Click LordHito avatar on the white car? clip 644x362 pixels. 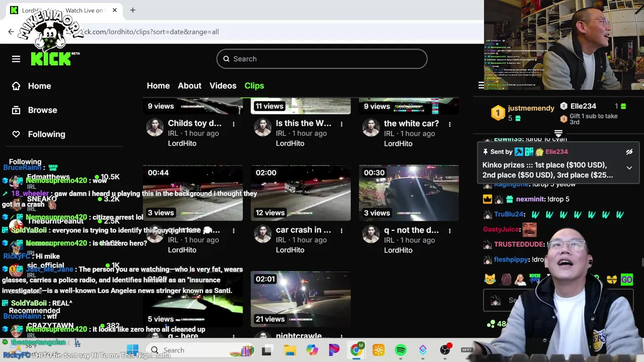pyautogui.click(x=371, y=127)
